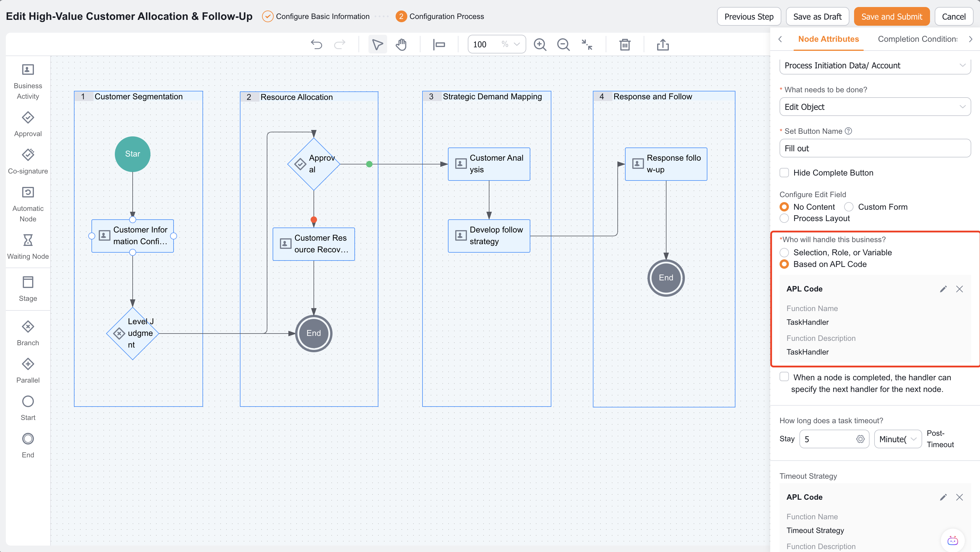980x552 pixels.
Task: Click the Stay timeout value field
Action: (834, 439)
